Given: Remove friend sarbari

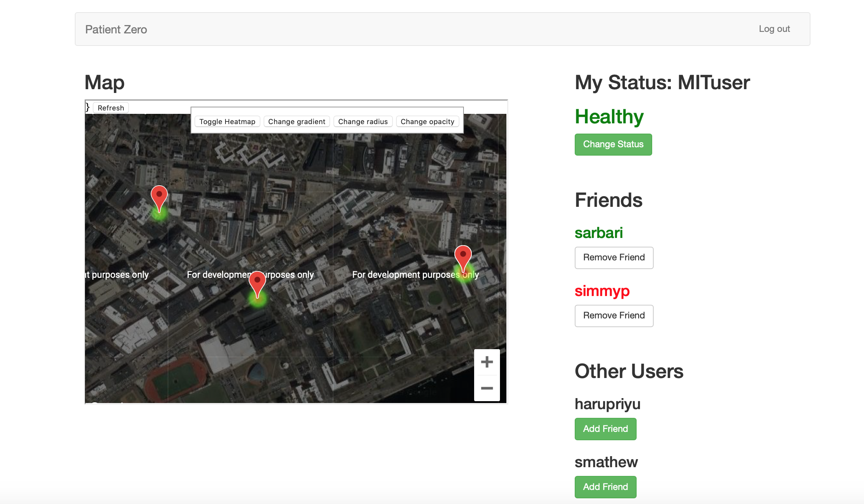Looking at the screenshot, I should coord(614,258).
